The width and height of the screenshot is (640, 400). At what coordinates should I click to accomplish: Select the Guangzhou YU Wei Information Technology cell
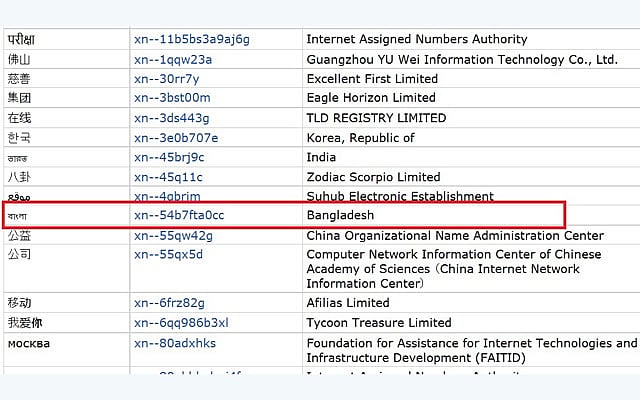[x=471, y=60]
